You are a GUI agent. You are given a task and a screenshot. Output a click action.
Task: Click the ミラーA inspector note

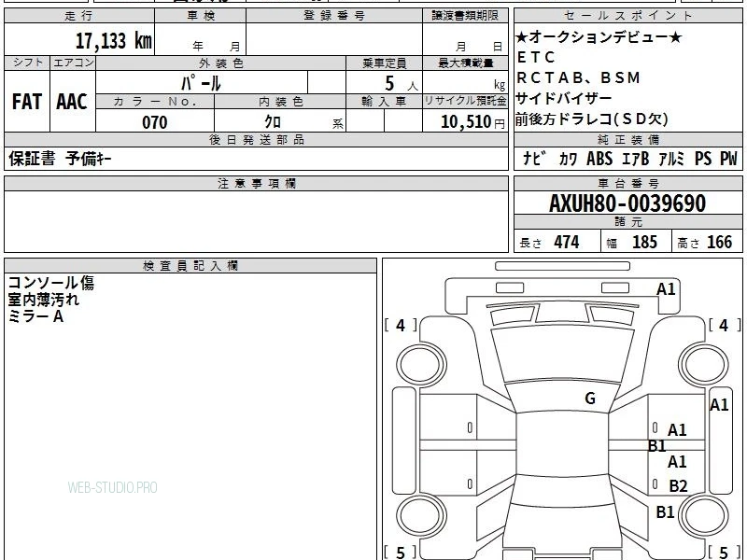pos(35,316)
